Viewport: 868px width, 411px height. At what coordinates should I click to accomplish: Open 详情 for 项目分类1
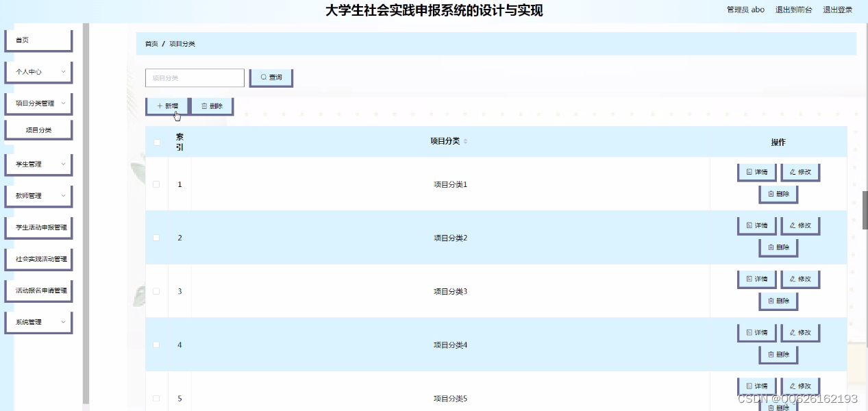[x=757, y=172]
